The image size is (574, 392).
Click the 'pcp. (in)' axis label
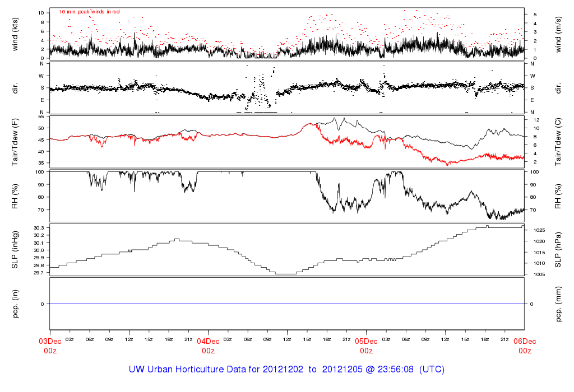[15, 304]
